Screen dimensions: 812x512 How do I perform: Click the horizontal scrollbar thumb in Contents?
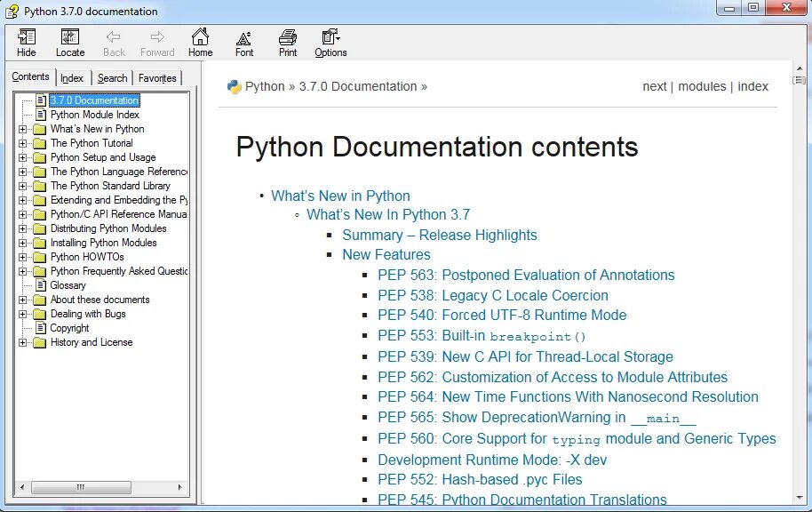click(81, 487)
